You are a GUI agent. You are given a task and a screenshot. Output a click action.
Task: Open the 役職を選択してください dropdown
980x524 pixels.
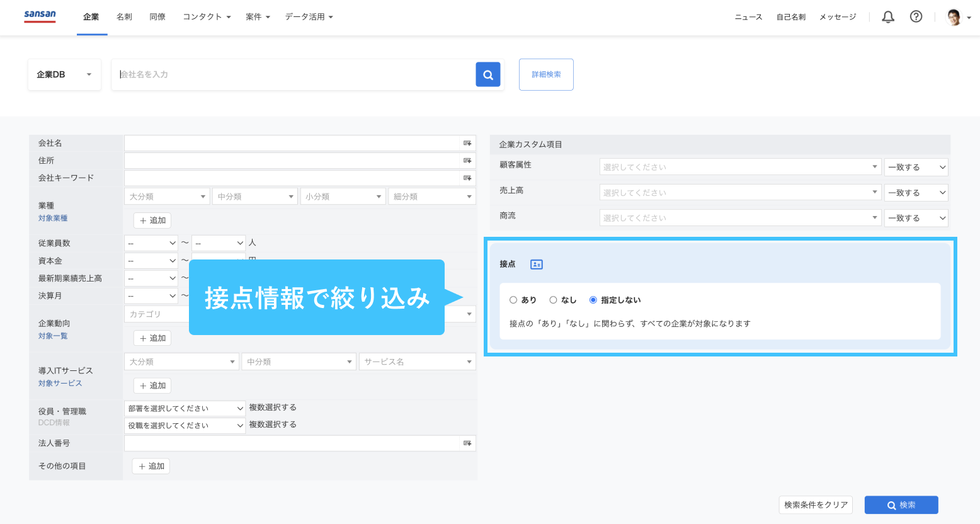click(x=185, y=425)
